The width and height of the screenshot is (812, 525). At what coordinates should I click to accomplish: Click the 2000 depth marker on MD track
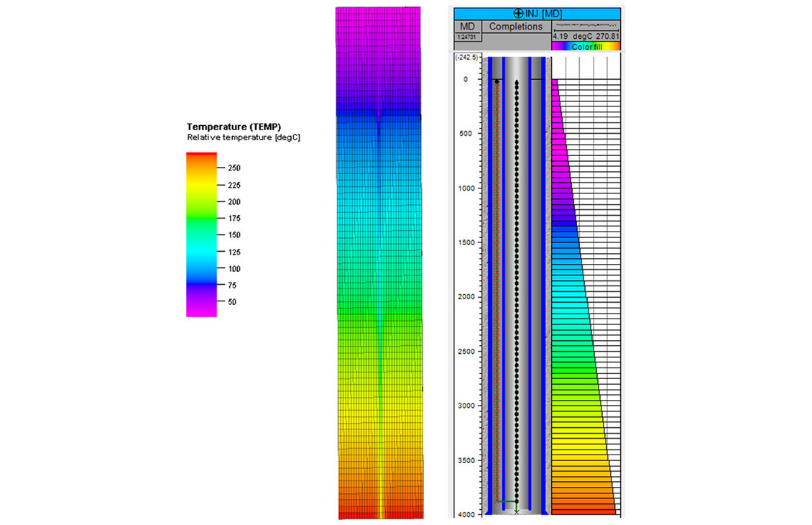point(466,296)
